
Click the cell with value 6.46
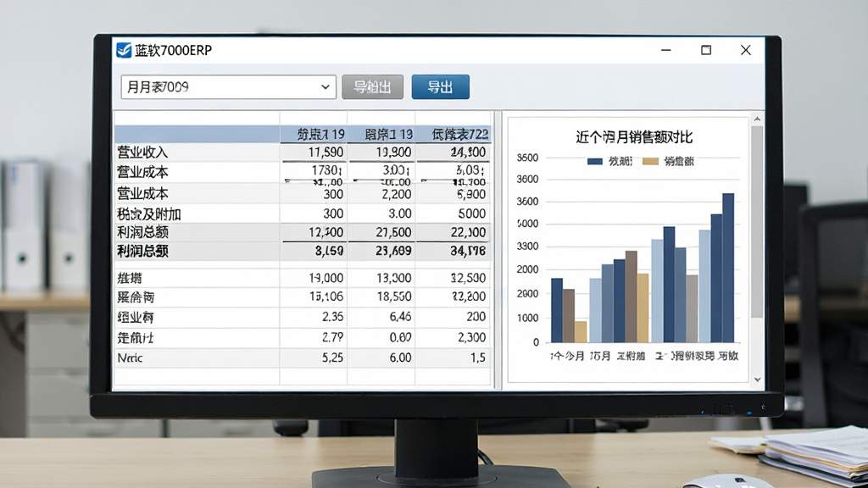click(400, 317)
